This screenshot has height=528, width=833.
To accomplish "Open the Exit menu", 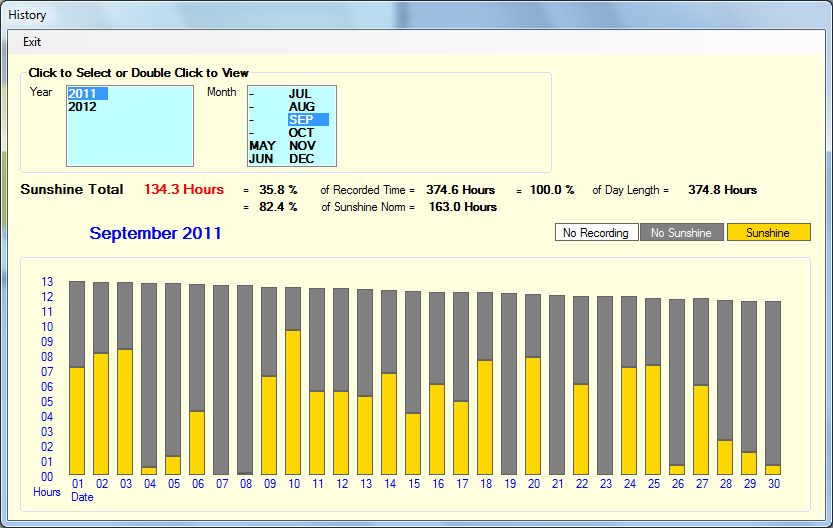I will coord(32,42).
